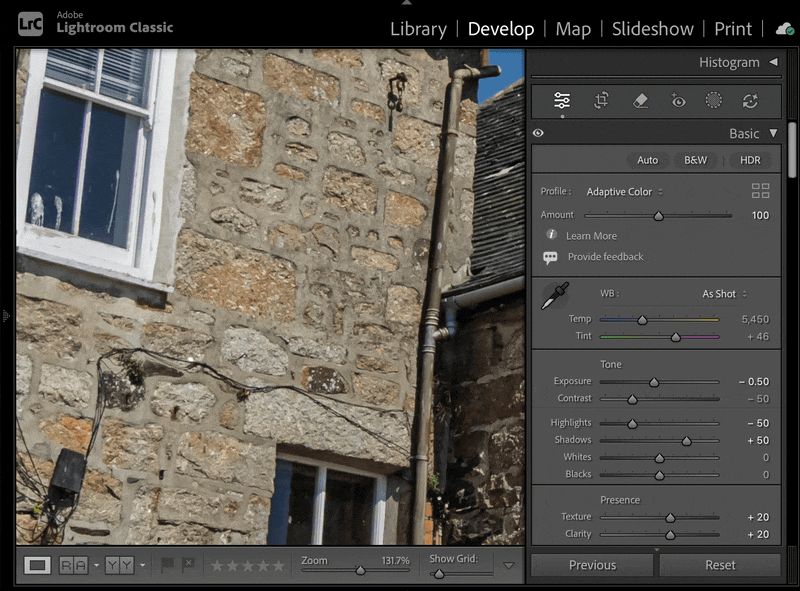
Task: Select the Red Eye correction tool
Action: 678,101
